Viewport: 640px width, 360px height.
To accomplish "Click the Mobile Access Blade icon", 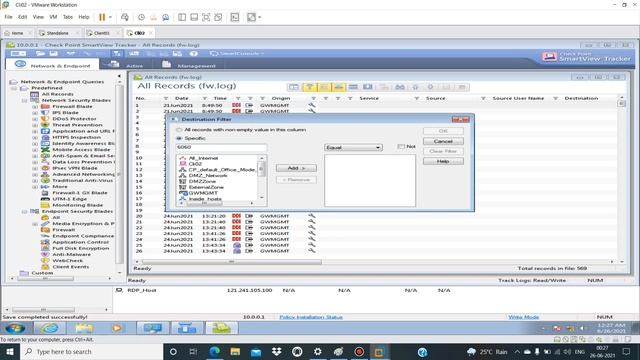I will 45,149.
